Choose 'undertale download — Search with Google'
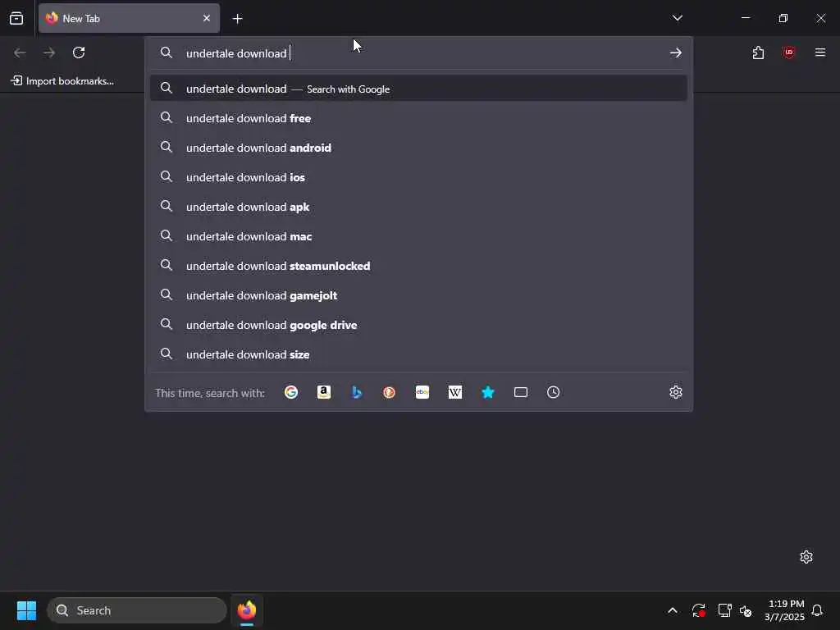Screen dimensions: 840x630 (x=418, y=89)
